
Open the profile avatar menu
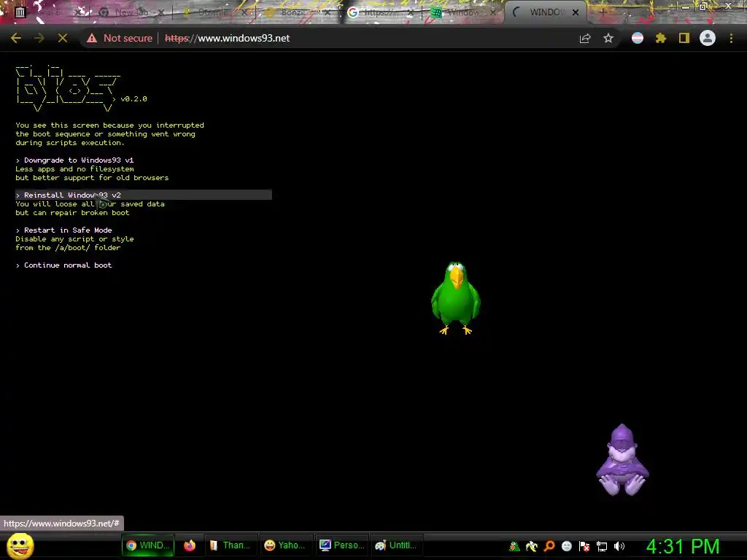(708, 38)
